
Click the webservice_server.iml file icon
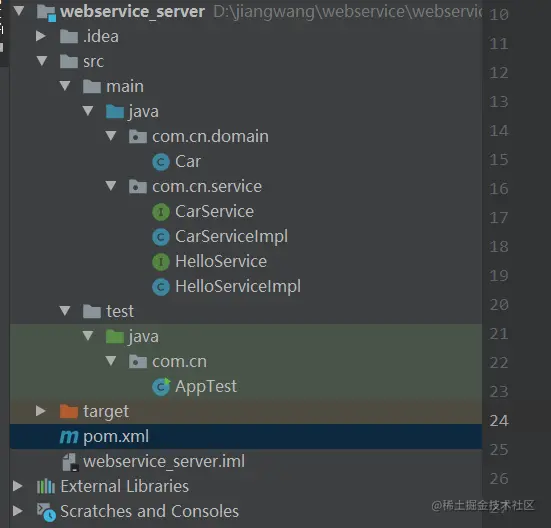pos(70,462)
